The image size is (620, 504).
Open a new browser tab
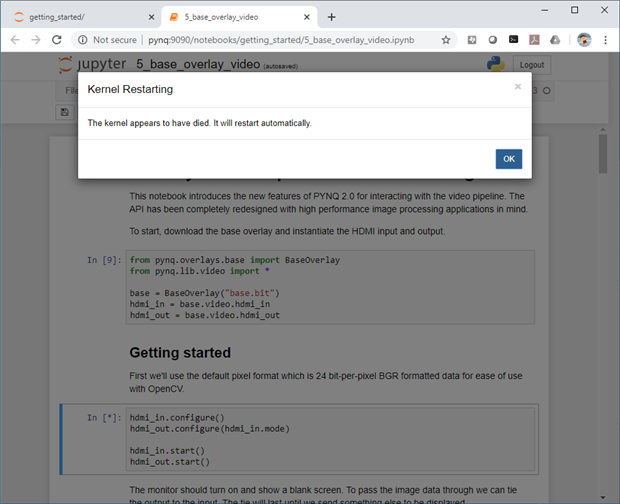(331, 17)
